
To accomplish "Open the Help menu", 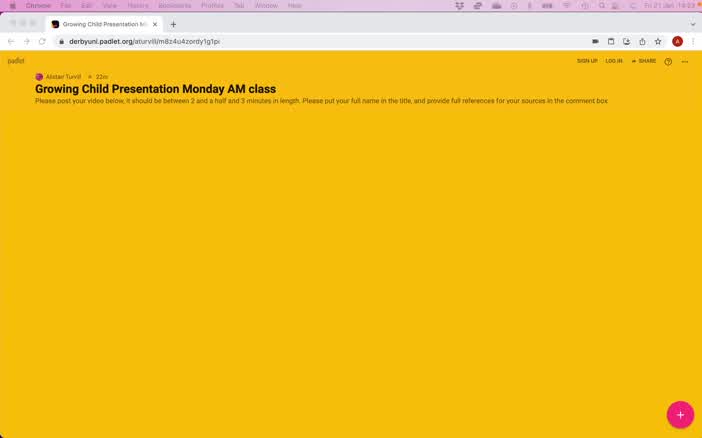I will (x=295, y=5).
